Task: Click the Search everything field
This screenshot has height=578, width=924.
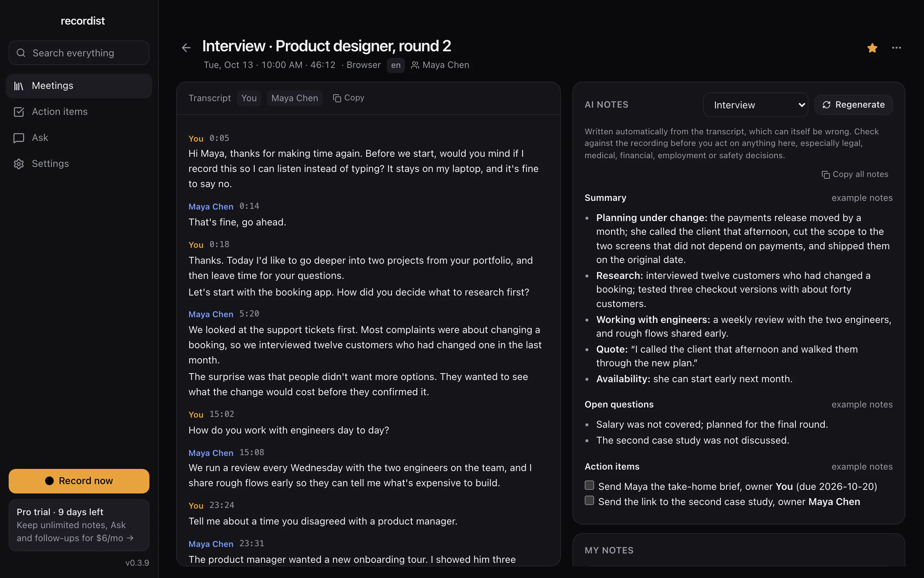Action: (79, 53)
